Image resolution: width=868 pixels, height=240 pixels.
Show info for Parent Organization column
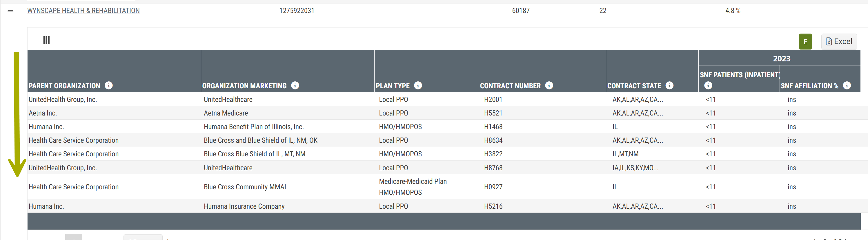tap(108, 85)
